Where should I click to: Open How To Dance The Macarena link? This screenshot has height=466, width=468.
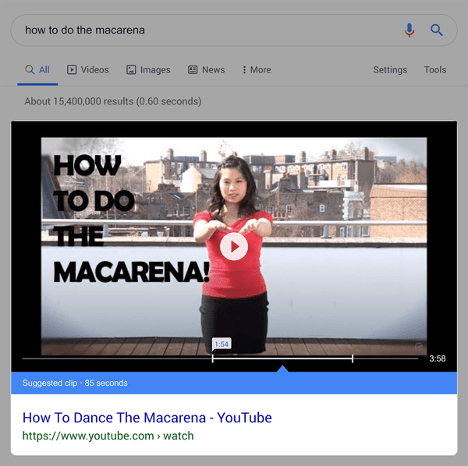tap(147, 418)
